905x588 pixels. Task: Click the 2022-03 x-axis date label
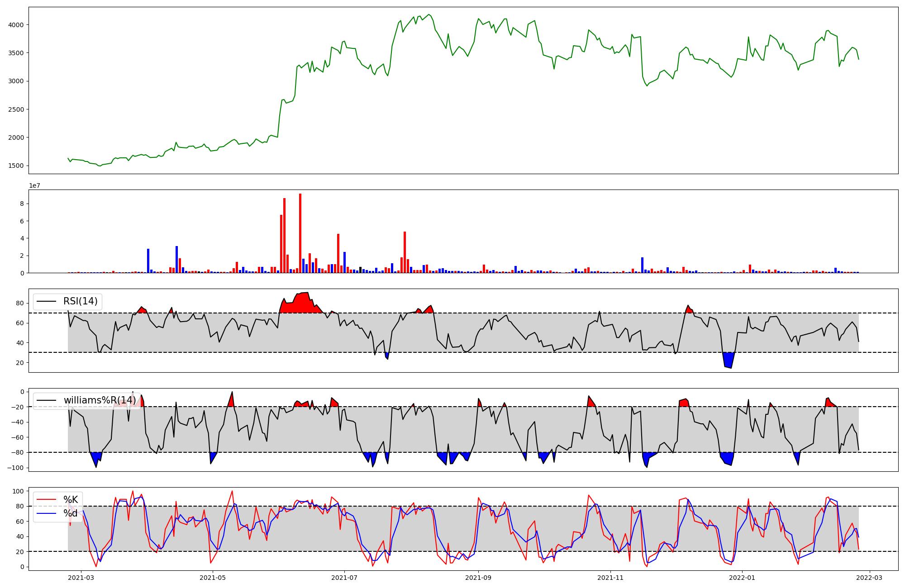(870, 578)
